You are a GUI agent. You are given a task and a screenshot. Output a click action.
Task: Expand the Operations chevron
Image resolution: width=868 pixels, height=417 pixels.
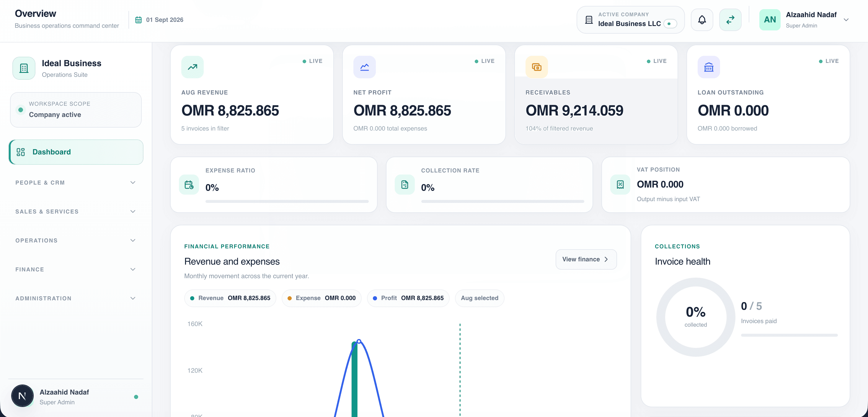[x=133, y=241]
